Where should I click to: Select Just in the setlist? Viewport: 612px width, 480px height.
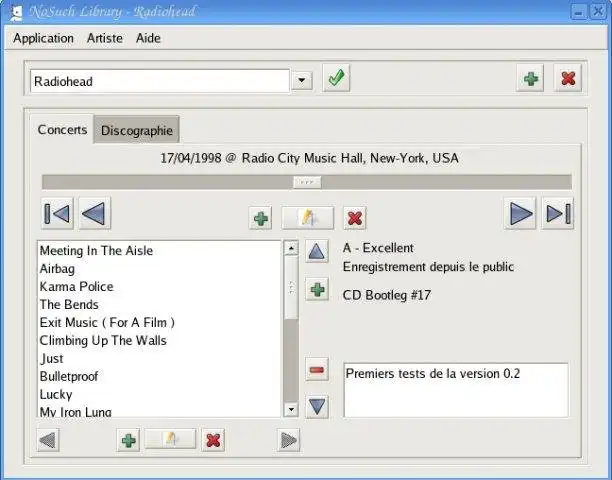click(x=159, y=358)
